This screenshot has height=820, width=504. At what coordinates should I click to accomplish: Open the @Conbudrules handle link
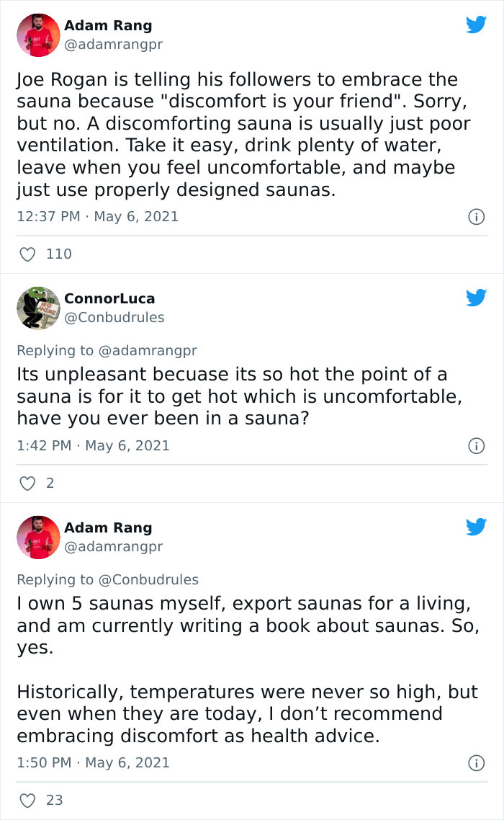pyautogui.click(x=114, y=316)
